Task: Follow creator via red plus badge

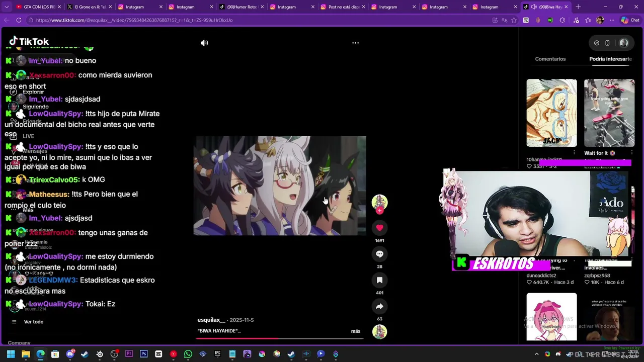Action: point(379,211)
